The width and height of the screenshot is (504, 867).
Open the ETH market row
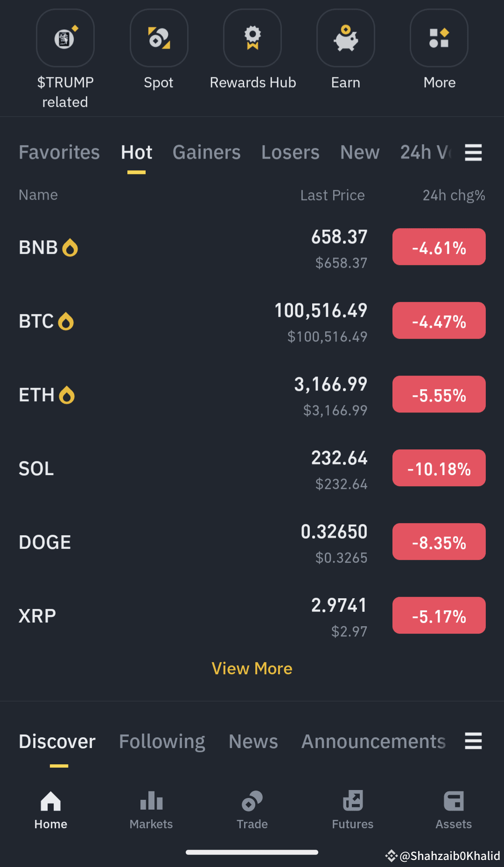(x=252, y=395)
